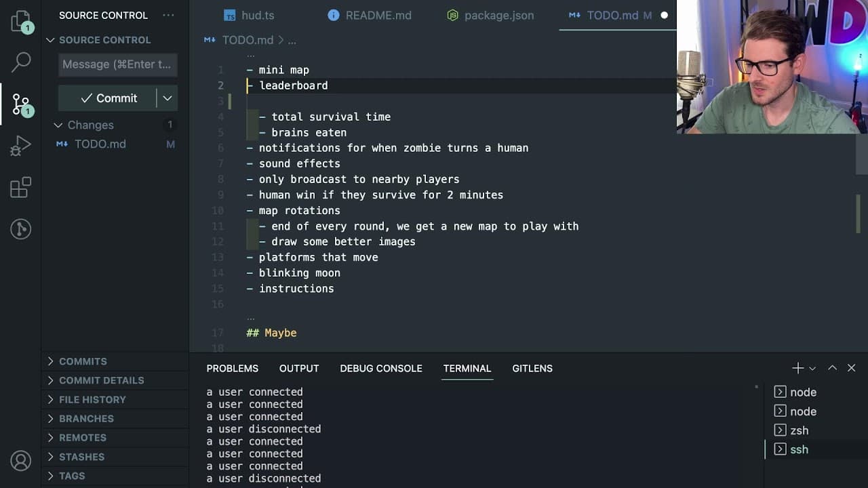Click the 'only broadcast to nearby players' line
The height and width of the screenshot is (488, 868).
359,179
